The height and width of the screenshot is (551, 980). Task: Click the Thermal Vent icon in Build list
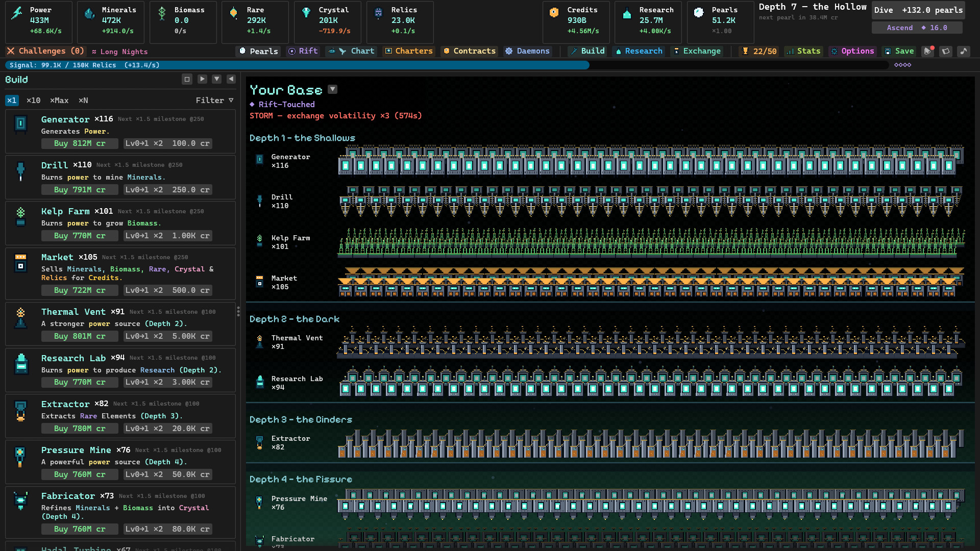[21, 318]
